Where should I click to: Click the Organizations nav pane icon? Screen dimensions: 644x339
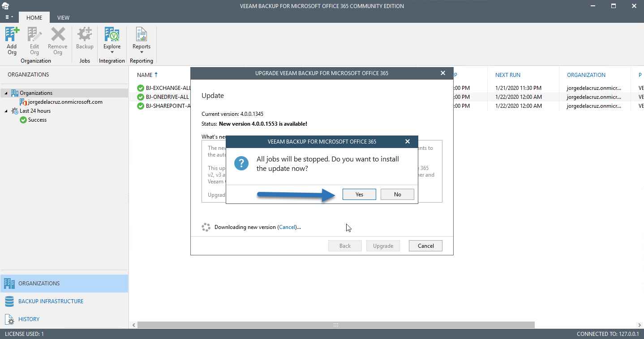point(9,284)
